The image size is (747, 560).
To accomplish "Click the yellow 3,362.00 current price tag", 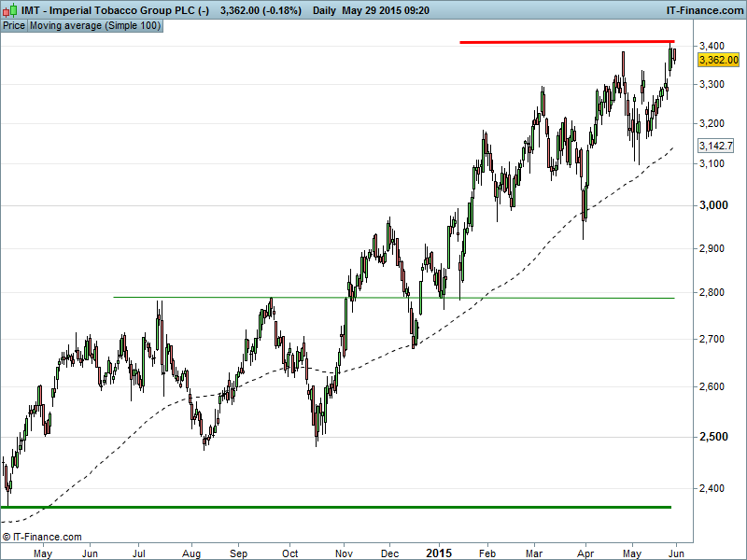I will point(718,60).
